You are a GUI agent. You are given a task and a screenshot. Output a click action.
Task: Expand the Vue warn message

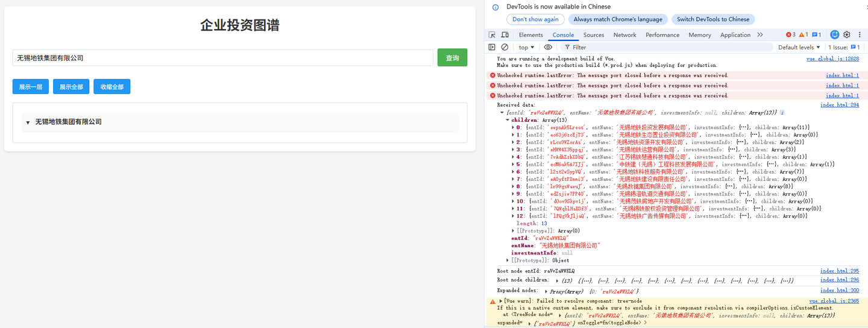[x=502, y=301]
